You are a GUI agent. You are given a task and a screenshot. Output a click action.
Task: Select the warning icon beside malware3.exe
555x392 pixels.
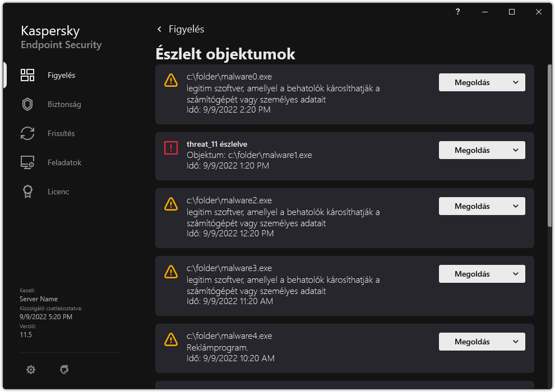coord(171,272)
